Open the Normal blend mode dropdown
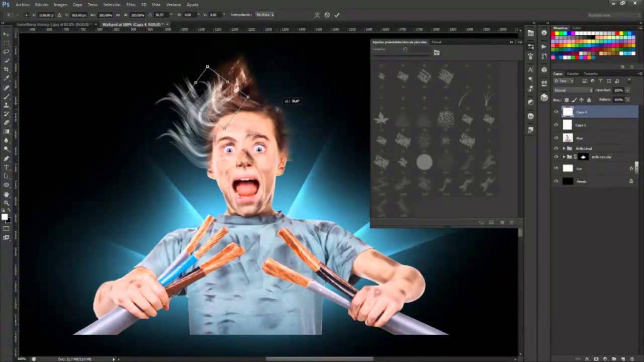Image resolution: width=644 pixels, height=362 pixels. click(x=573, y=90)
